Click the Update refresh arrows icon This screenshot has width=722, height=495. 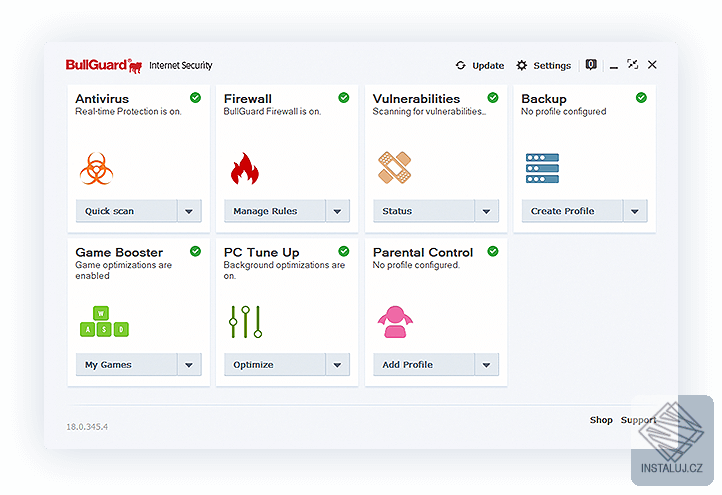460,65
